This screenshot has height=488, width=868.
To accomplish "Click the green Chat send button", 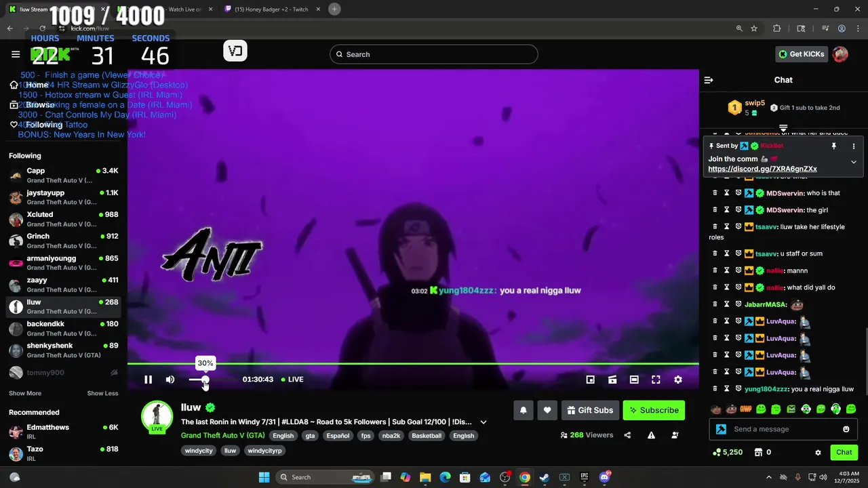I will click(x=844, y=452).
